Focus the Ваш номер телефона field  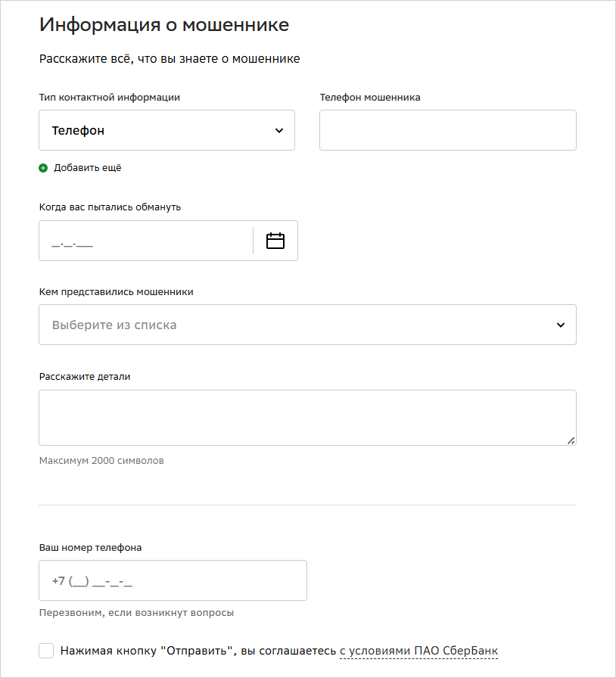(x=173, y=580)
